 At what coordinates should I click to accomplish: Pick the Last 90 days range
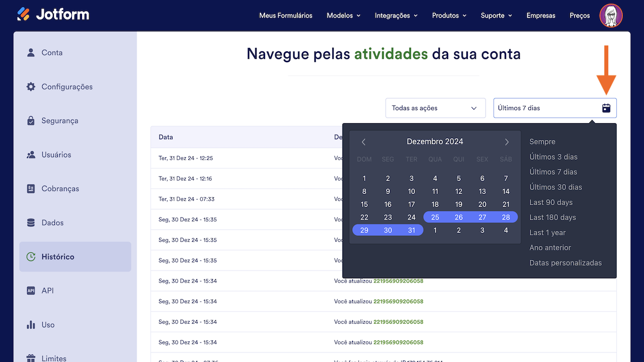point(551,202)
